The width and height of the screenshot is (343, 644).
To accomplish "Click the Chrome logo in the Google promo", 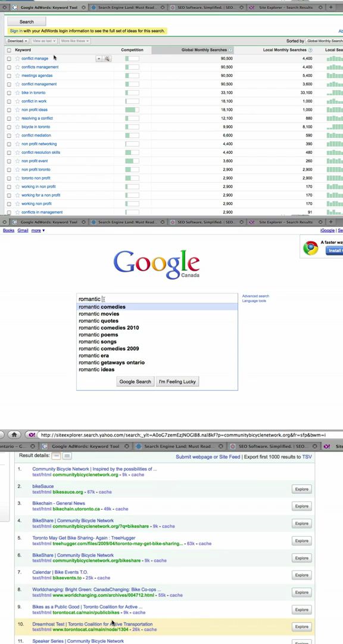I will [311, 248].
